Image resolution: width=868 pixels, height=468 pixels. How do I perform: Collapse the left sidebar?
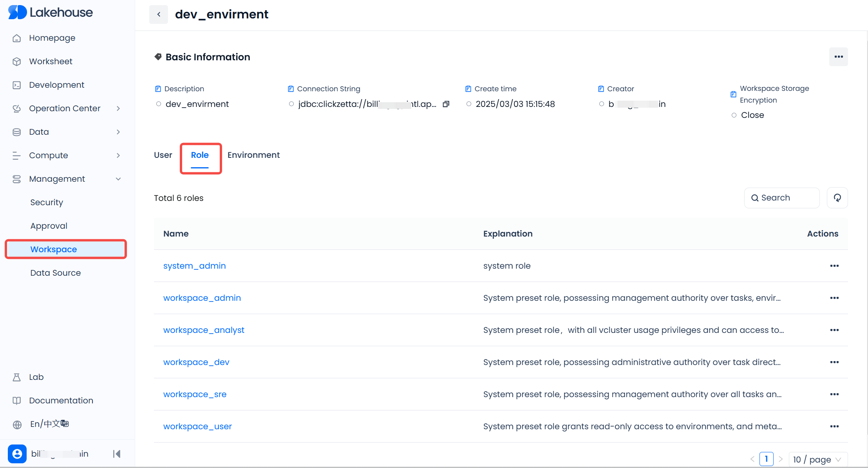pos(117,454)
